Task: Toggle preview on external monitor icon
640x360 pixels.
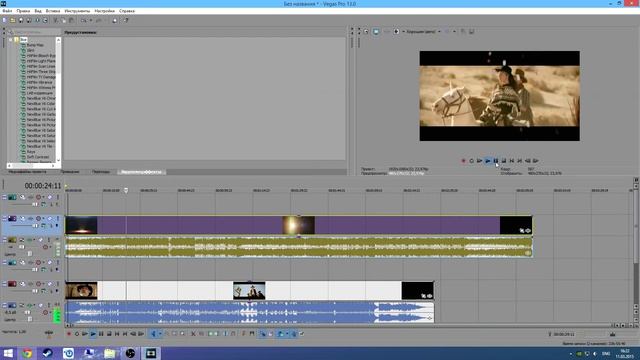Action: coord(376,31)
